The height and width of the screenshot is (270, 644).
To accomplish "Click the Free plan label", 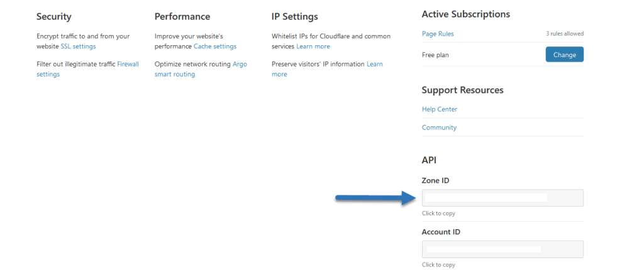I will pyautogui.click(x=435, y=55).
